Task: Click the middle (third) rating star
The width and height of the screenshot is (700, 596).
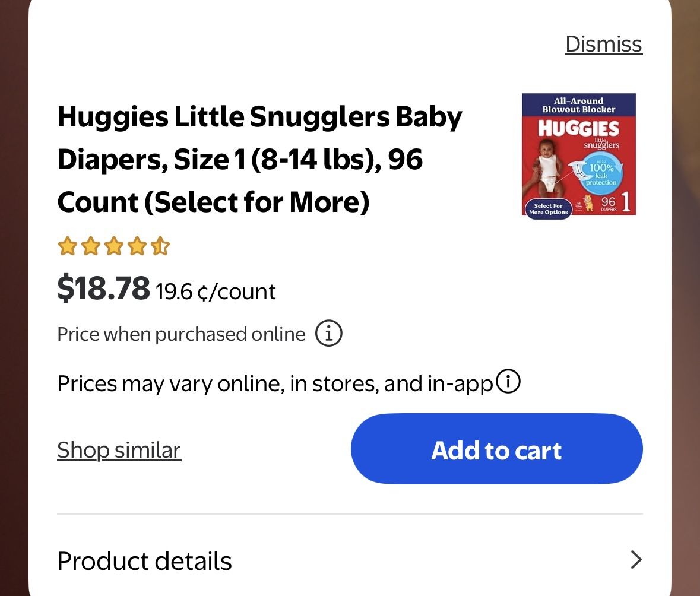Action: 114,246
